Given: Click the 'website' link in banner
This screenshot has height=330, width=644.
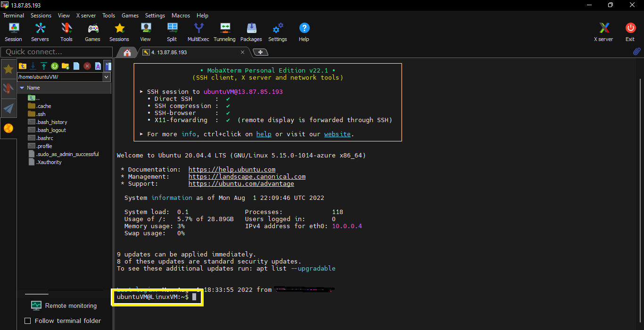Looking at the screenshot, I should tap(337, 134).
